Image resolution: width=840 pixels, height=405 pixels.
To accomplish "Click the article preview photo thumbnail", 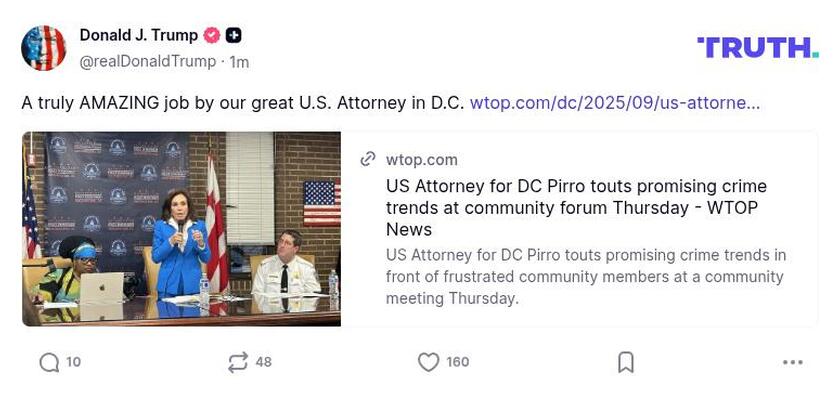I will (x=181, y=229).
